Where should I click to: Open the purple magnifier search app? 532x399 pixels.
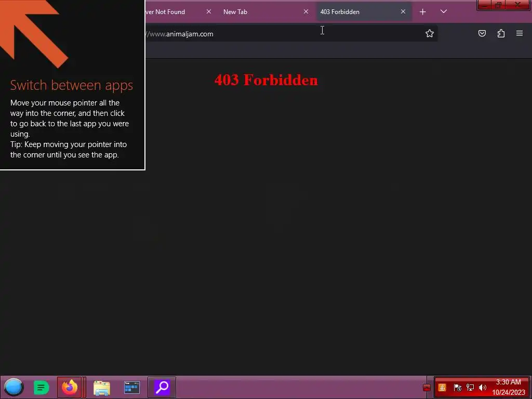coord(162,387)
